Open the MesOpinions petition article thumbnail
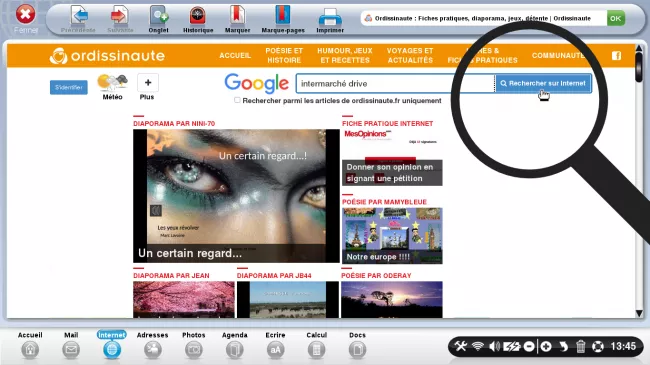The height and width of the screenshot is (365, 650). pos(392,157)
